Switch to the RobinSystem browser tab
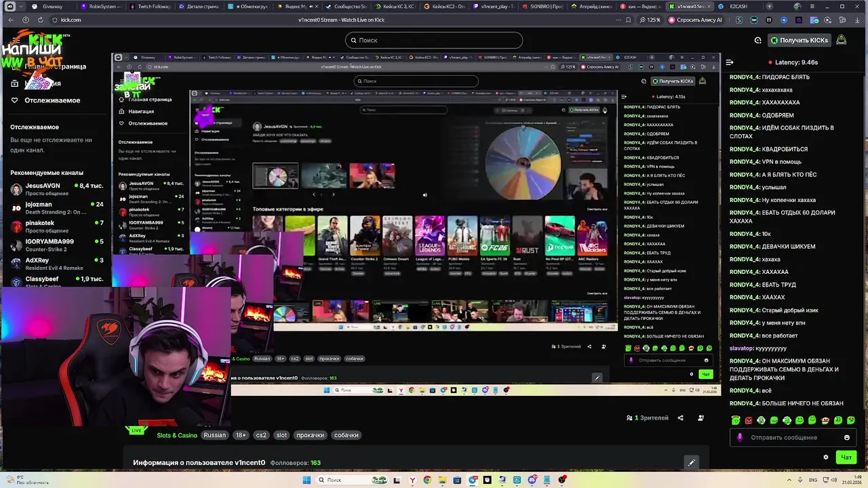 point(102,6)
